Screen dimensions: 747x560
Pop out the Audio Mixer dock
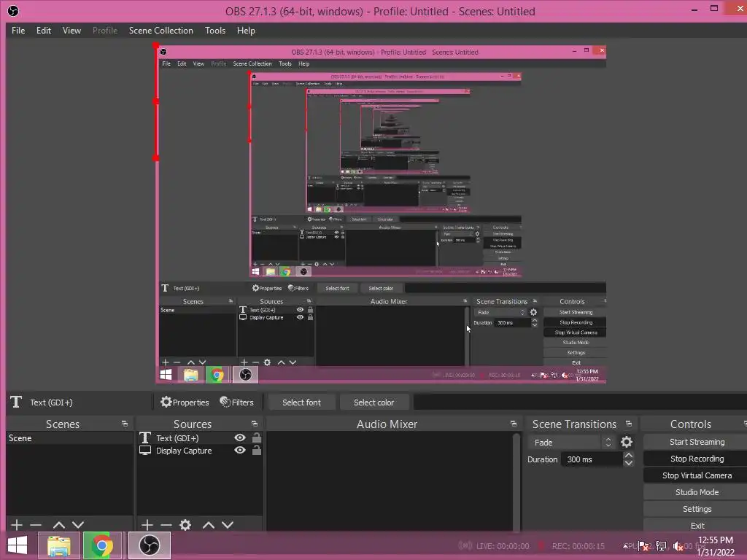coord(513,424)
